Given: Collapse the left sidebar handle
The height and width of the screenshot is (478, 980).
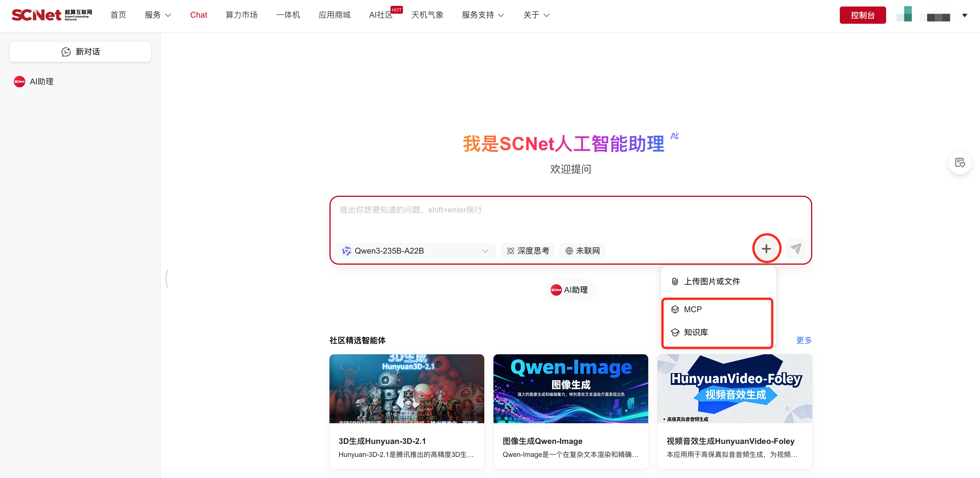Looking at the screenshot, I should coord(166,278).
